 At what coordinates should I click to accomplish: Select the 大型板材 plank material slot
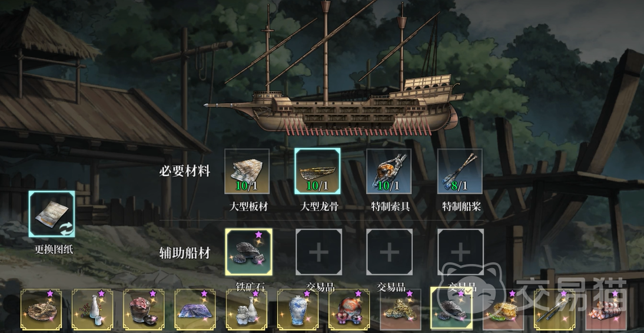click(x=247, y=171)
